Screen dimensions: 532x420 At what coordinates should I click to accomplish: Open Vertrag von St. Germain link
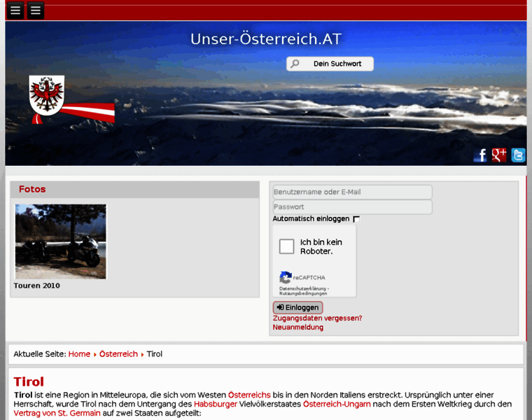(x=57, y=413)
